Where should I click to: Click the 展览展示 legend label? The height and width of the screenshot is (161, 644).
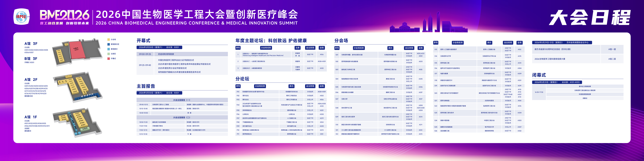114,49
